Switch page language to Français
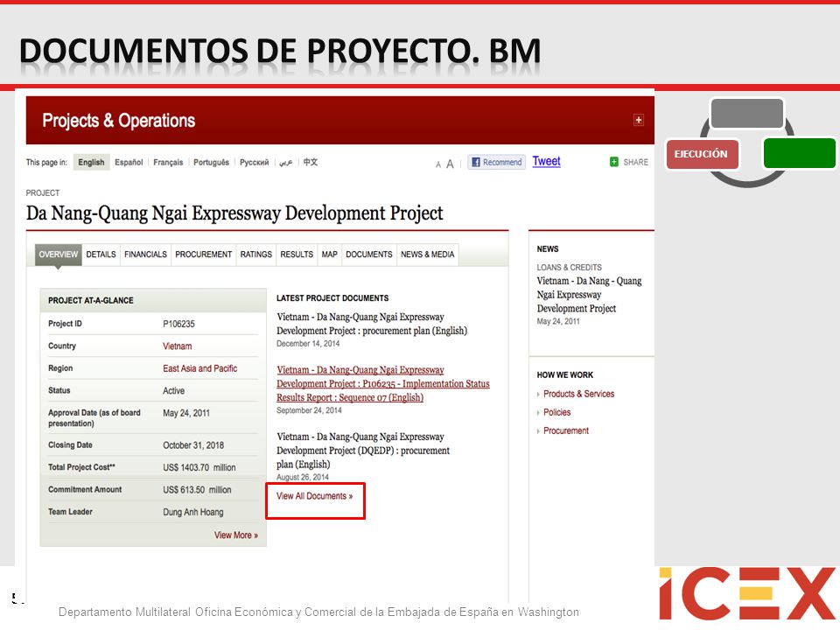This screenshot has width=840, height=630. (x=168, y=163)
